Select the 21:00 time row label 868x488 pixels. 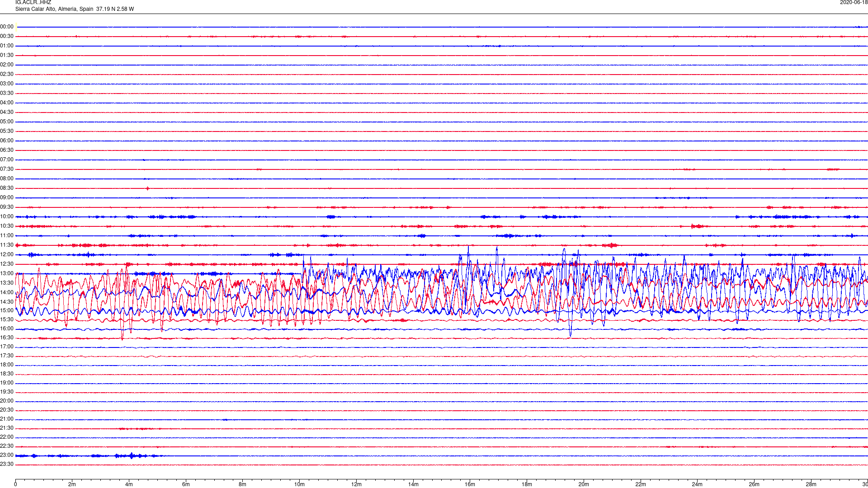point(7,419)
